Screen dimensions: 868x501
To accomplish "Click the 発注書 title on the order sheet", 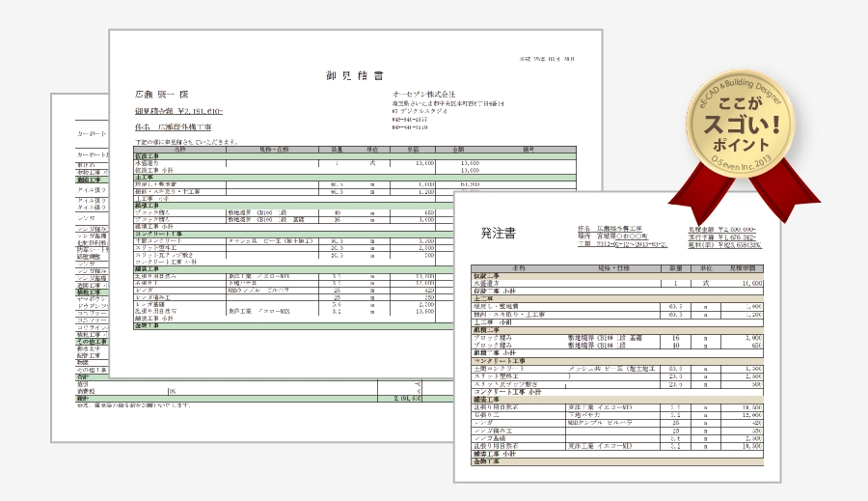I will coord(498,233).
